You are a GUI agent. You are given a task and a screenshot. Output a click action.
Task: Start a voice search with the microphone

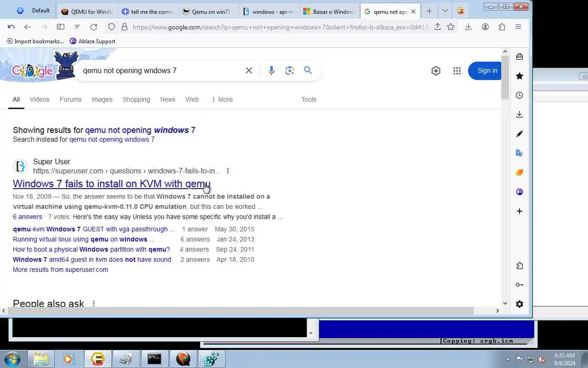(271, 70)
